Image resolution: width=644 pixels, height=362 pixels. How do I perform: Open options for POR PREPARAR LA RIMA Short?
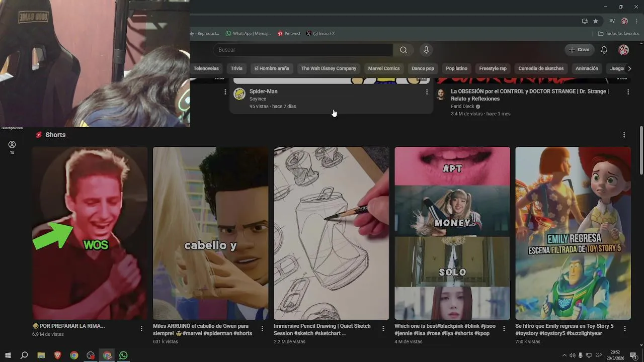tap(141, 328)
